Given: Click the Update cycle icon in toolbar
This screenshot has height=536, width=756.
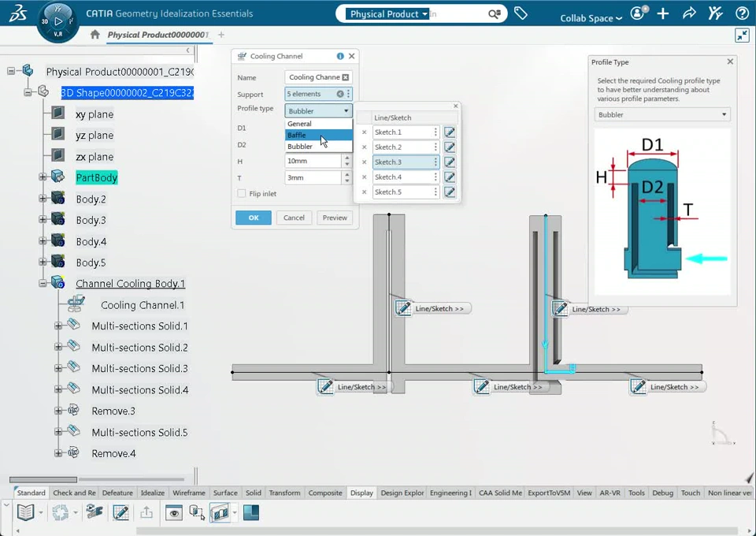Looking at the screenshot, I should [x=61, y=512].
